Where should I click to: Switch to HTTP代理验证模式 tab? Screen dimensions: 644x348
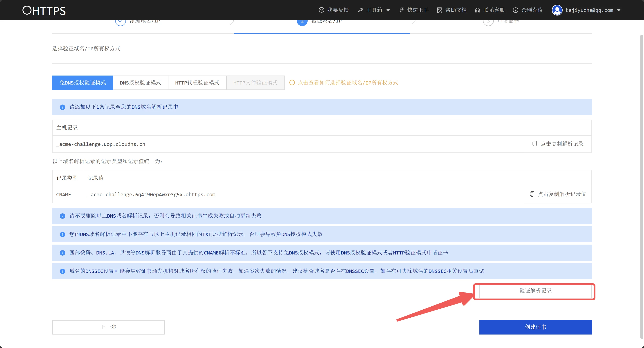point(197,83)
